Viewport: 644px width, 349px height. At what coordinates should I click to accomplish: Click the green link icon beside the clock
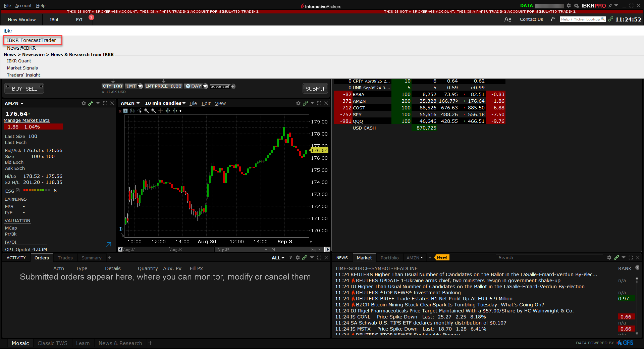[x=610, y=19]
